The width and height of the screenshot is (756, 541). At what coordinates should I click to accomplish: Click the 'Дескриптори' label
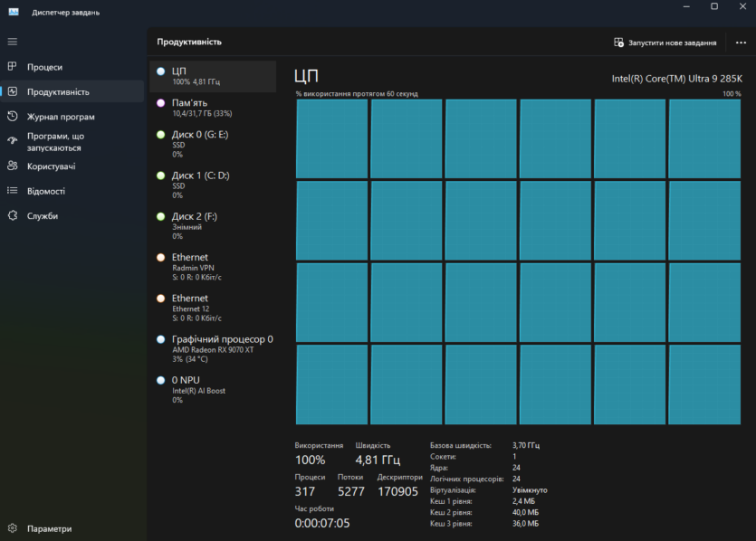point(399,477)
